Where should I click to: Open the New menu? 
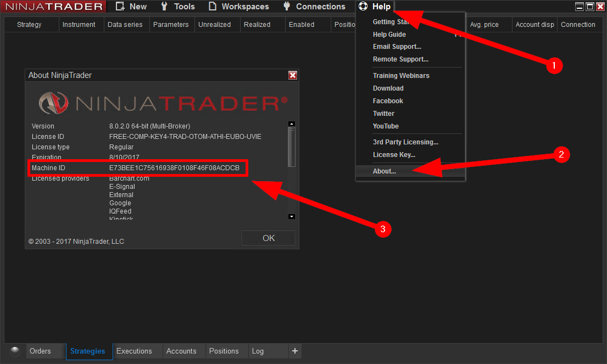pos(132,7)
